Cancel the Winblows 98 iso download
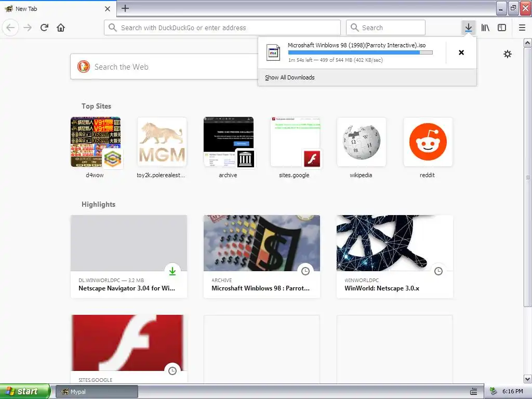 point(461,52)
